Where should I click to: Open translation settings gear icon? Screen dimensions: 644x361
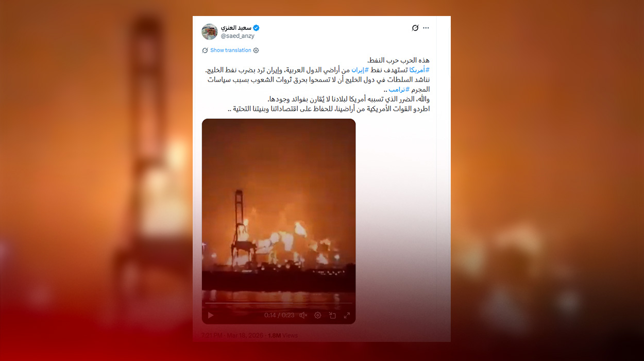coord(256,50)
